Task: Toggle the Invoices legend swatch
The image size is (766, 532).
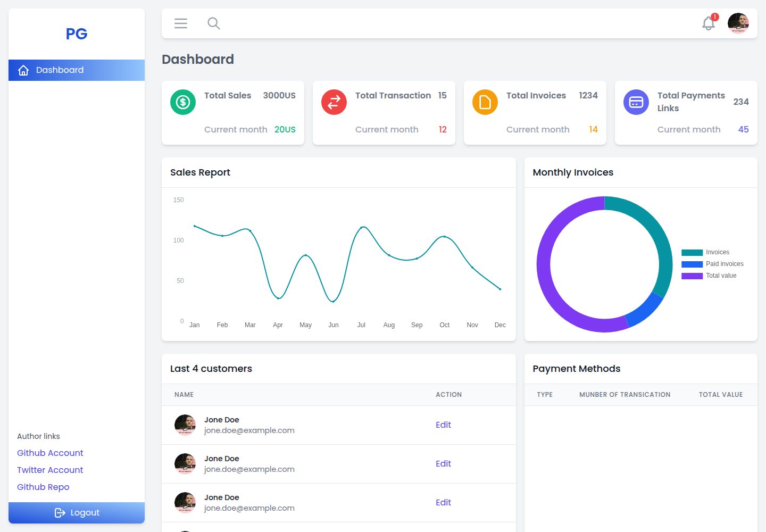Action: [692, 252]
